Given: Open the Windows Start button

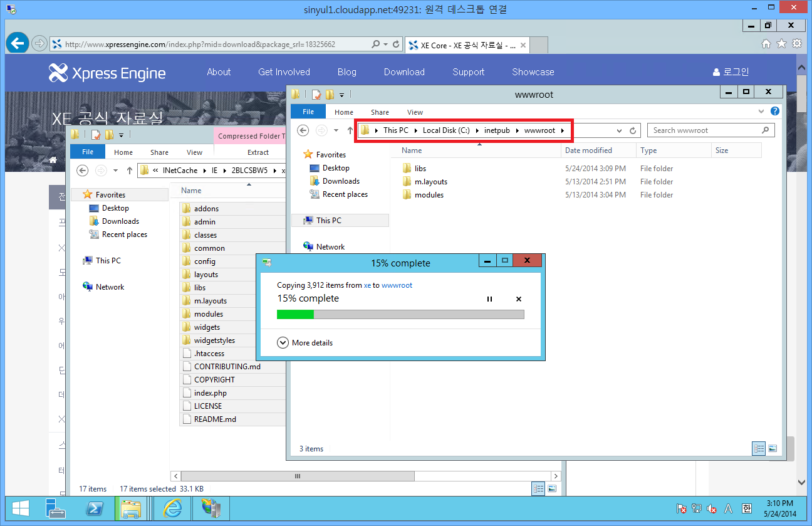Looking at the screenshot, I should [x=21, y=509].
